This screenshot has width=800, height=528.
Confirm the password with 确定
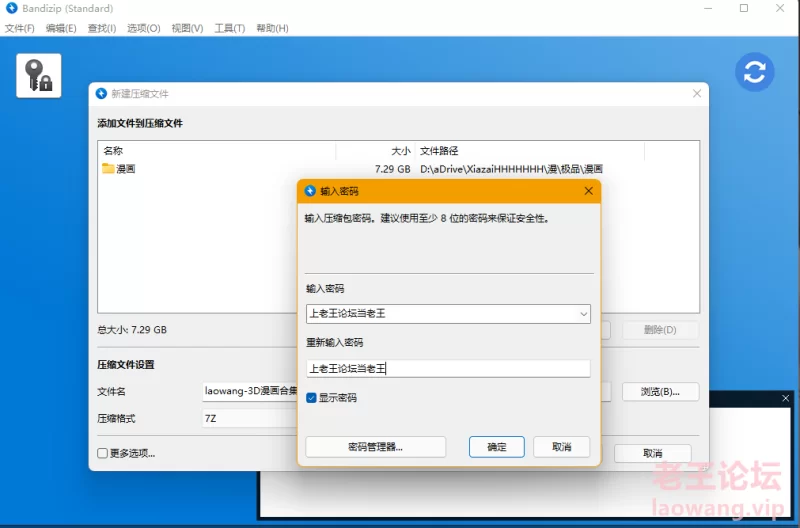point(496,447)
